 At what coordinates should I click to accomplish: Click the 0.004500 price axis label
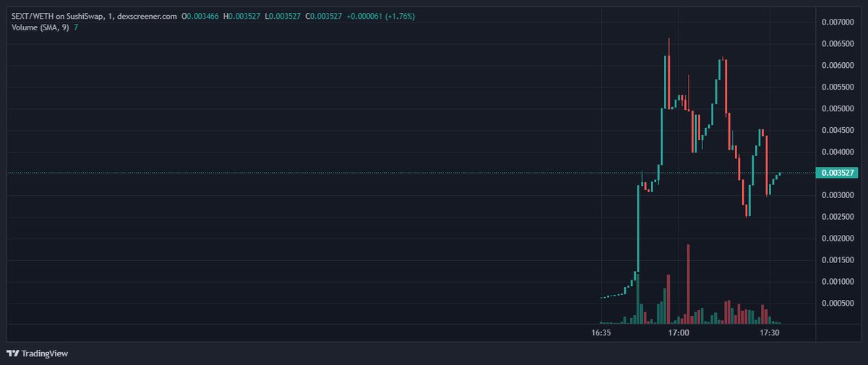(839, 131)
